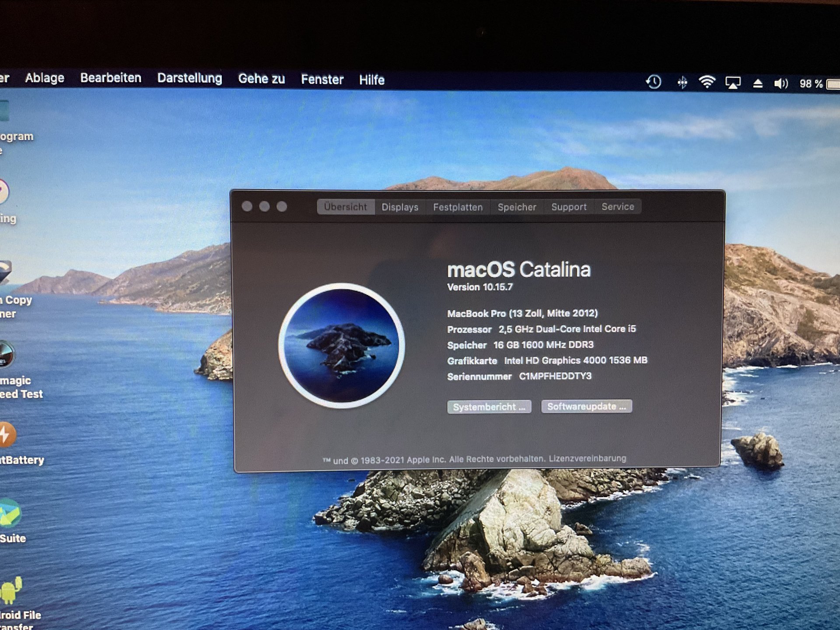The height and width of the screenshot is (630, 840).
Task: Close the About This Mac window
Action: pyautogui.click(x=247, y=206)
